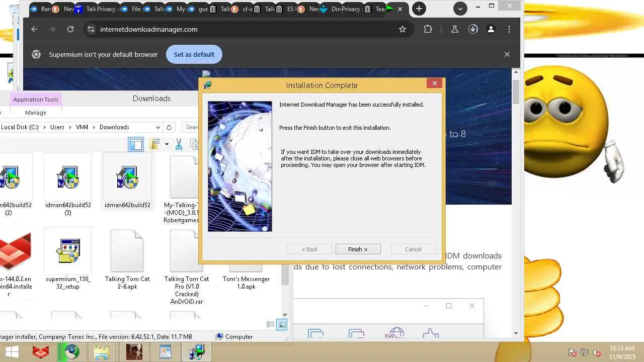Open the tab search dropdown in the browser
Screen dimensions: 644x362
pyautogui.click(x=460, y=9)
